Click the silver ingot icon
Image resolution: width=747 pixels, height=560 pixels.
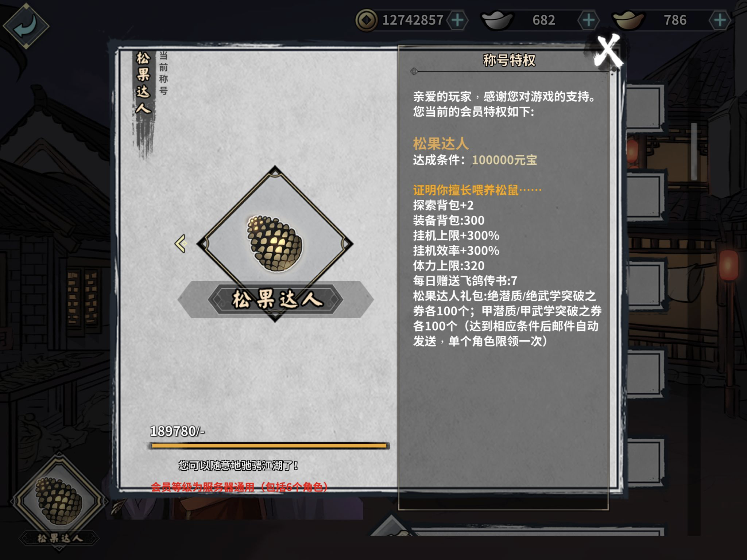coord(498,20)
